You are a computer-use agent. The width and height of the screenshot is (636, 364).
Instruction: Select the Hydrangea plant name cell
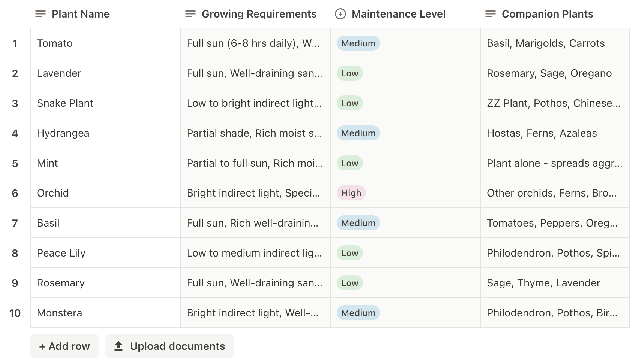pyautogui.click(x=105, y=133)
